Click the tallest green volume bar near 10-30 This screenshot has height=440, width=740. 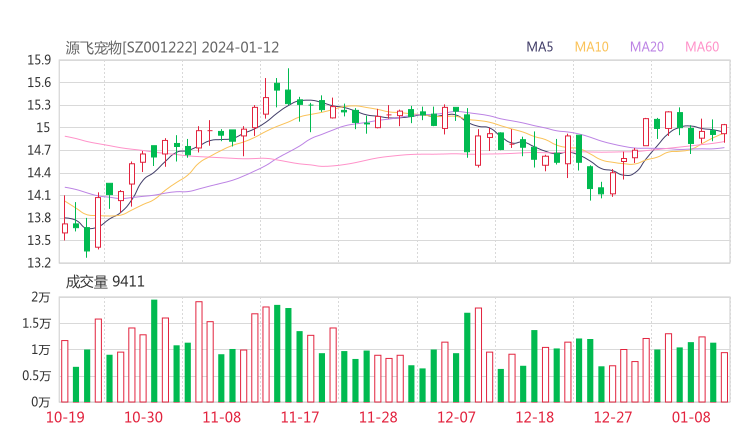pyautogui.click(x=154, y=351)
